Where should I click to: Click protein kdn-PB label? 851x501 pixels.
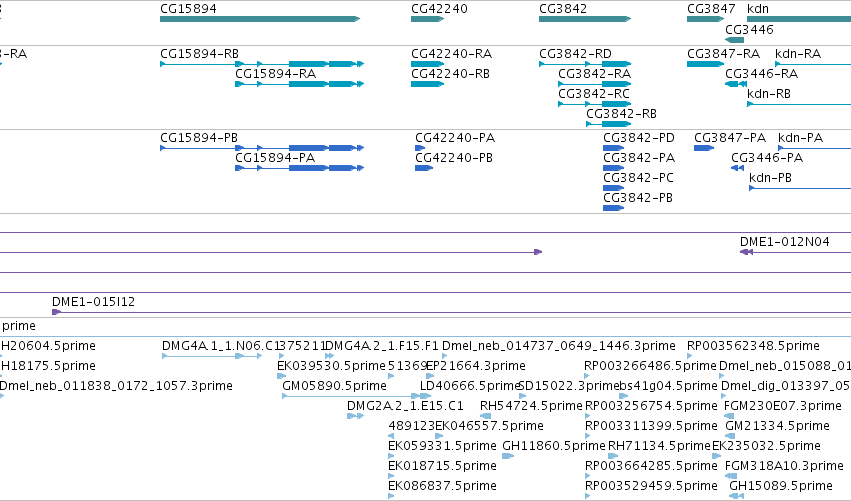coord(770,178)
